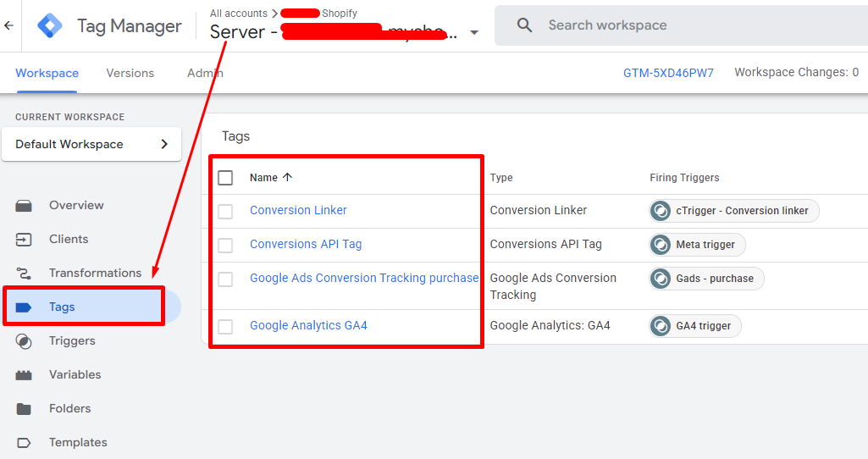Viewport: 868px width, 459px height.
Task: Click the Transformations sidebar icon
Action: [24, 273]
